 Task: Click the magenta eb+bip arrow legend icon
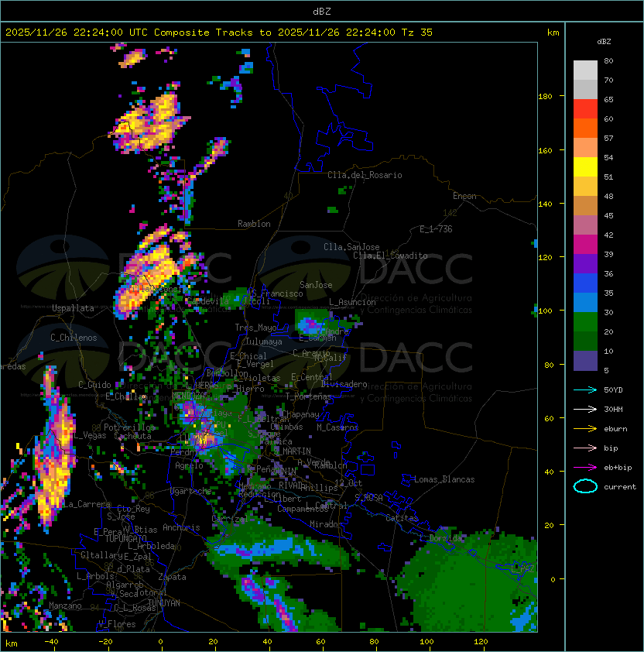coord(585,468)
